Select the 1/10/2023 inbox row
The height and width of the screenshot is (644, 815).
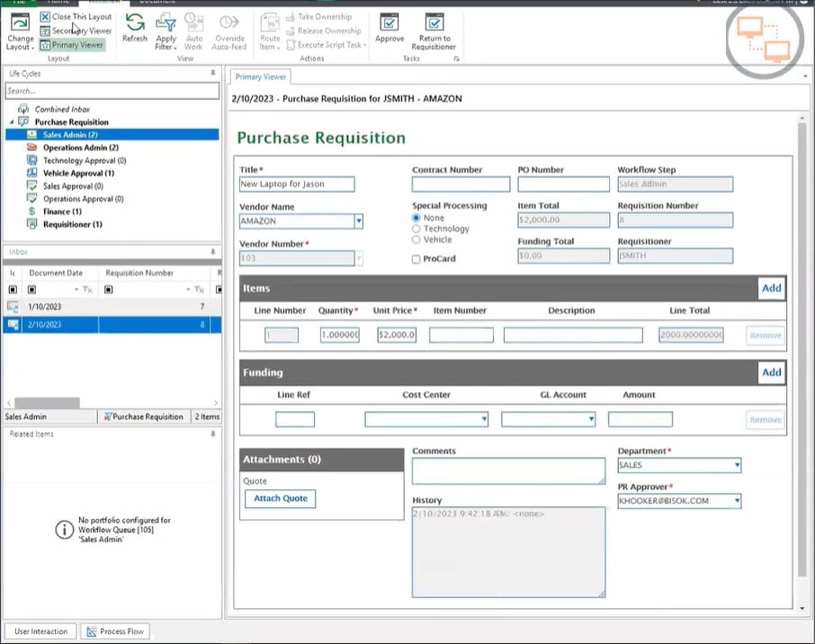pos(112,307)
